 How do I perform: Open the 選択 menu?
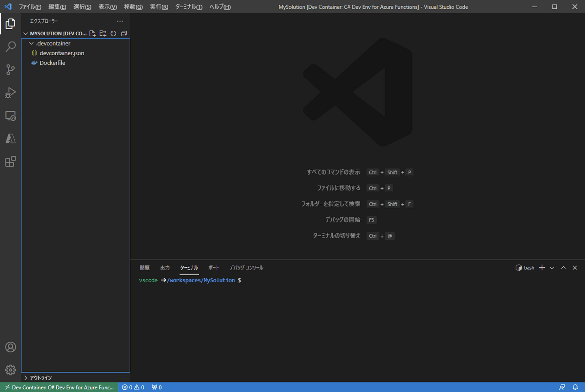(x=82, y=7)
